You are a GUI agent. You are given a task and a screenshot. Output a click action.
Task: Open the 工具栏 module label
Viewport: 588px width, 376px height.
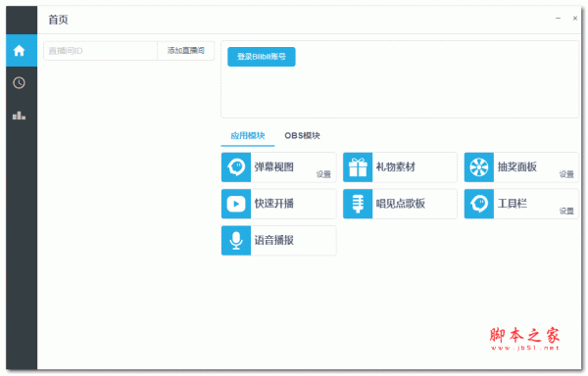click(513, 204)
